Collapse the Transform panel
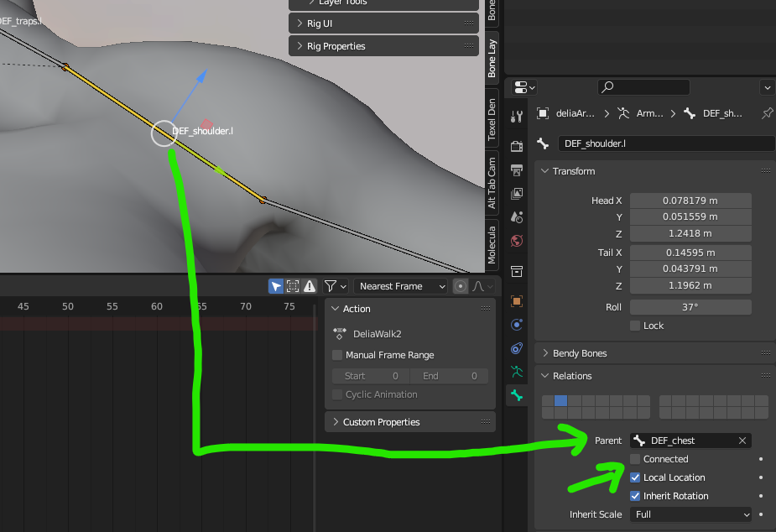Screen dimensions: 776x532 (654, 171)
